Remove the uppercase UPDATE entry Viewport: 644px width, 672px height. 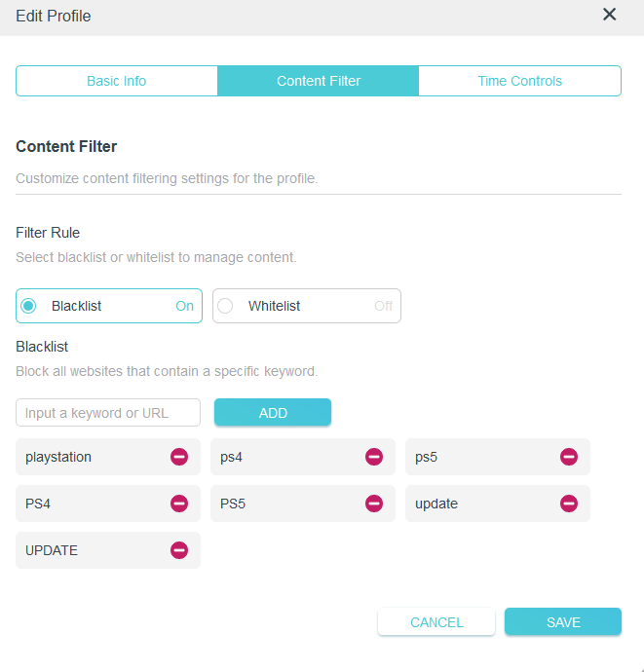(x=179, y=550)
